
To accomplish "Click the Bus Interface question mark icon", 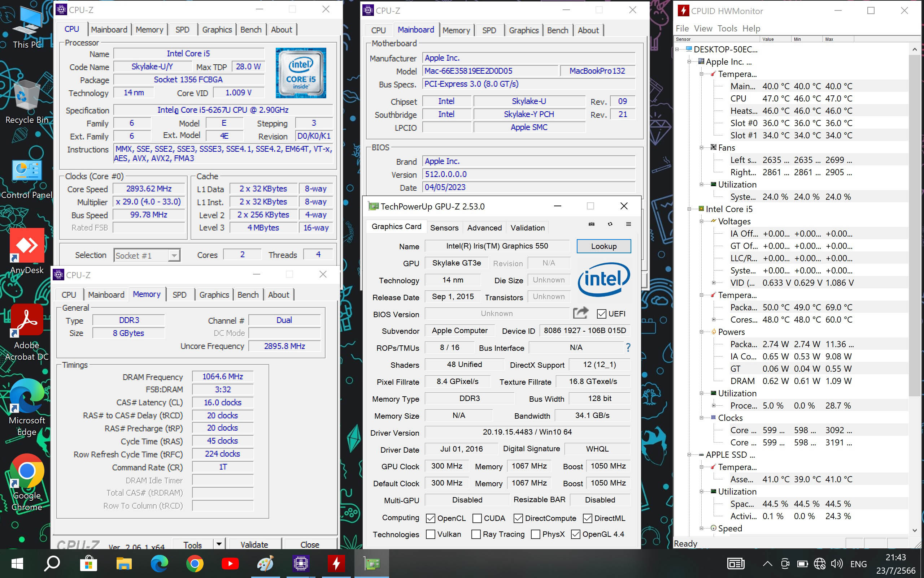I will pos(628,348).
